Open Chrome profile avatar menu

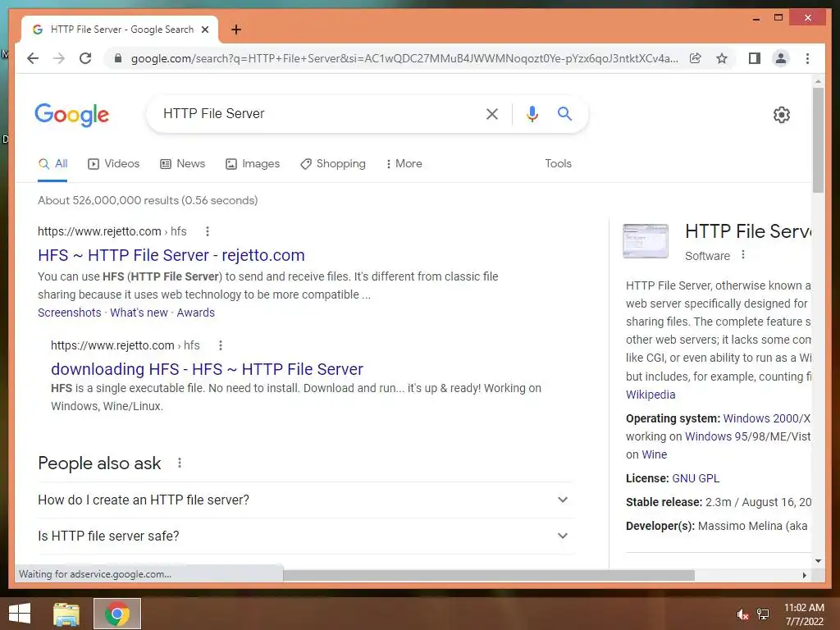pyautogui.click(x=781, y=58)
